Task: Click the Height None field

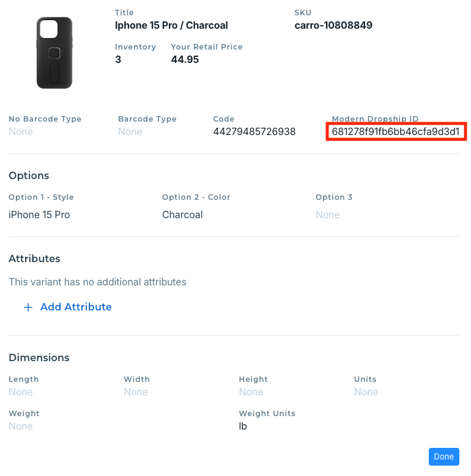Action: [251, 392]
